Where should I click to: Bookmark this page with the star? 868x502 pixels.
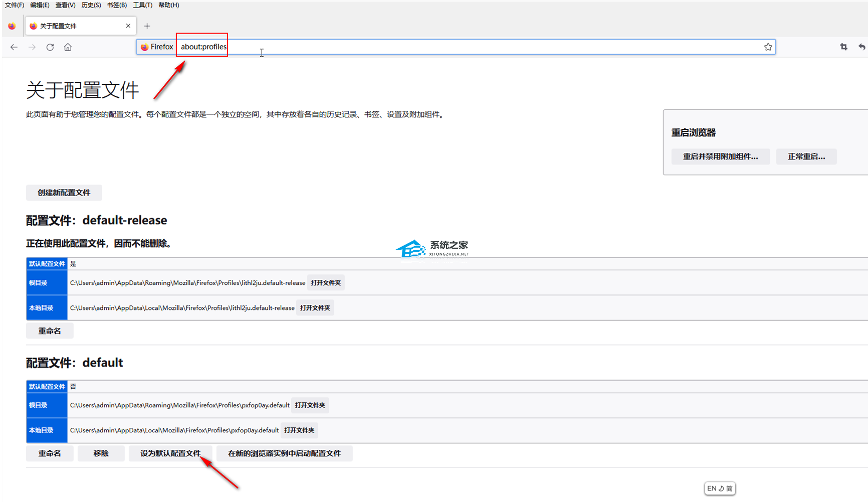coord(768,47)
